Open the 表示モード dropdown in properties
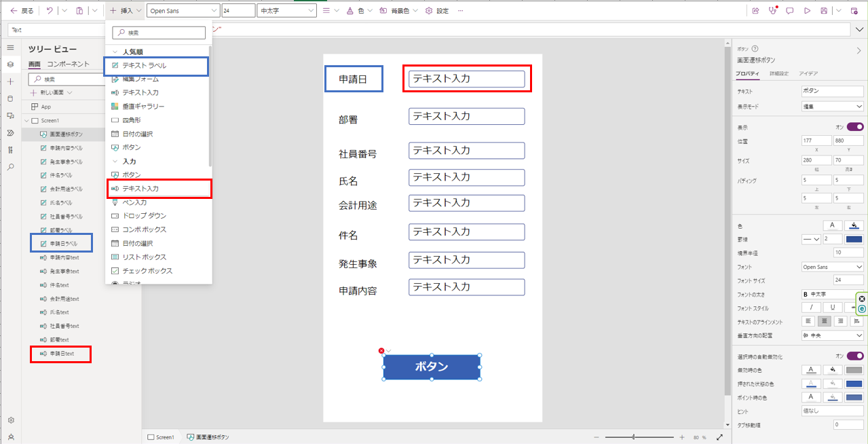Viewport: 868px width, 444px height. [832, 107]
